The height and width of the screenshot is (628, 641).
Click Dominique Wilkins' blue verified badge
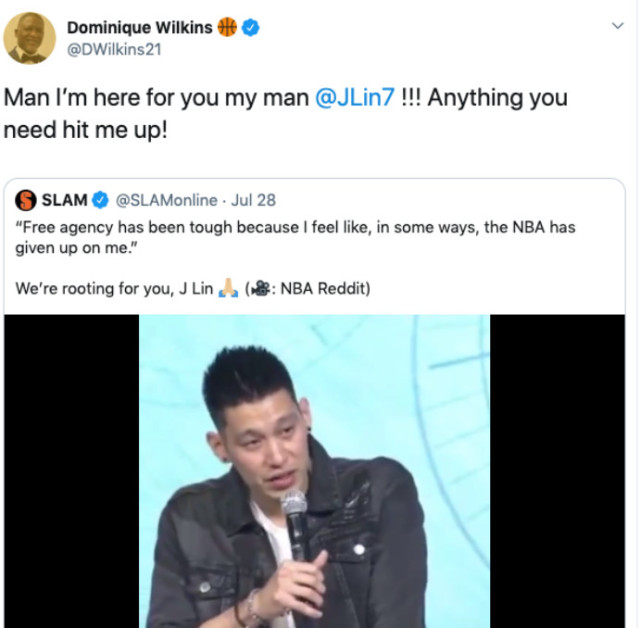point(250,27)
